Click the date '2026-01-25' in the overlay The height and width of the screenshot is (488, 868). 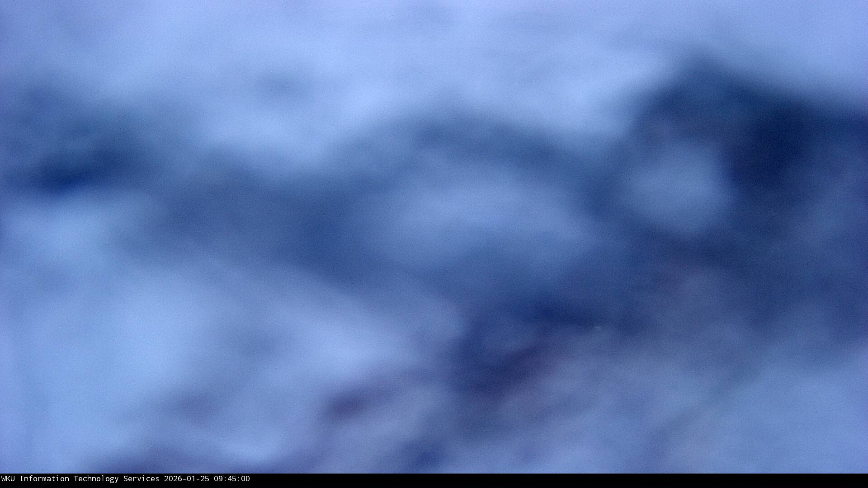click(186, 479)
